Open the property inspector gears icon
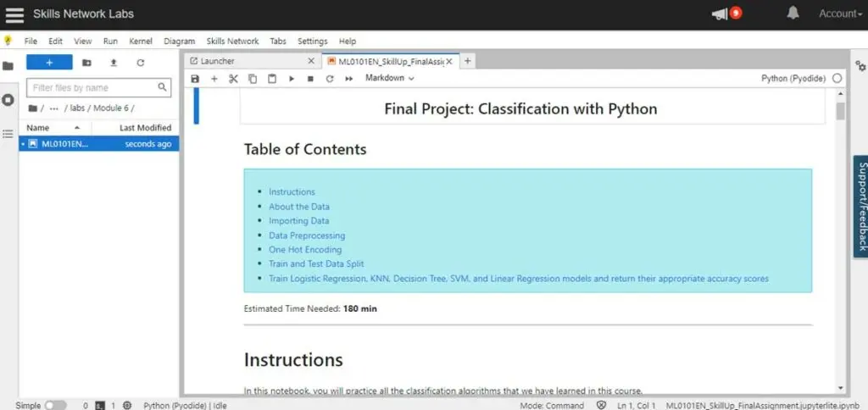 (x=860, y=66)
